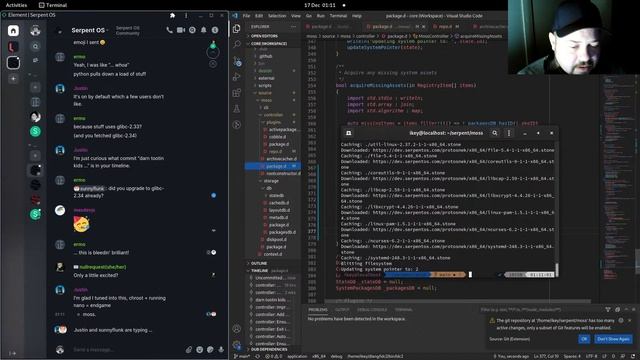Viewport: 640px width, 360px height.
Task: Open Serpent OS room name dropdown
Action: coord(90,30)
